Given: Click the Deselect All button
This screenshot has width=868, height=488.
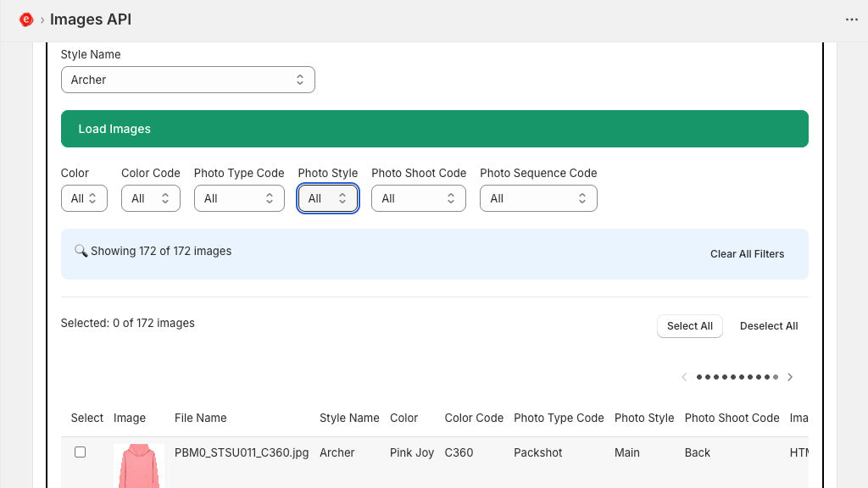Looking at the screenshot, I should (768, 326).
